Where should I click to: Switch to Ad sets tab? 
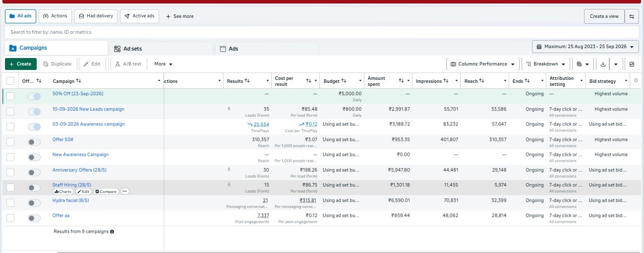(161, 49)
